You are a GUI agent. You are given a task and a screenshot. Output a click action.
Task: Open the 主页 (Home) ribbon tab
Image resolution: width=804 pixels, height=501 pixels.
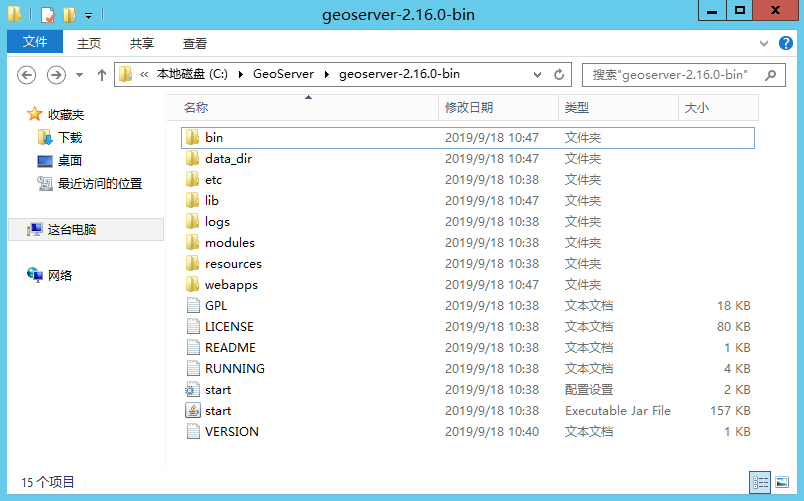click(x=89, y=44)
